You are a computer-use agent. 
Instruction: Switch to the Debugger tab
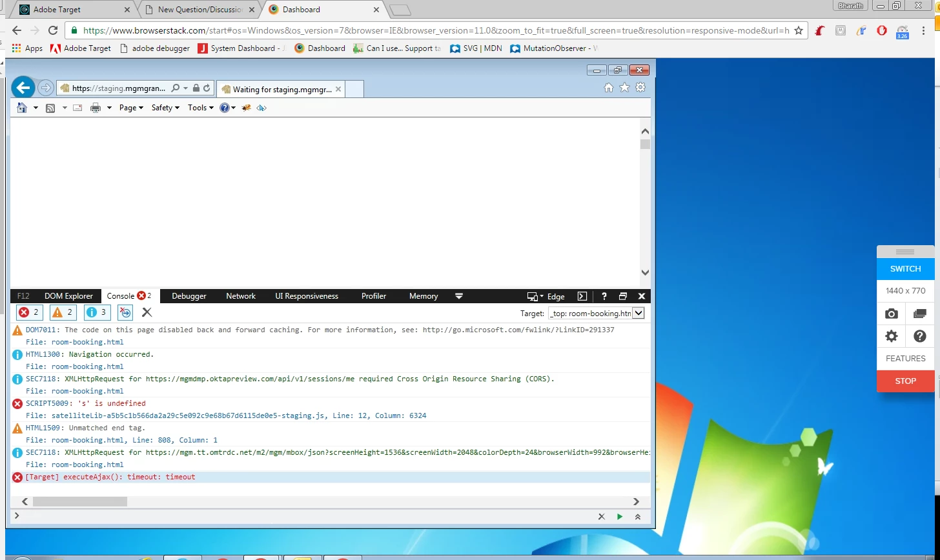tap(189, 296)
